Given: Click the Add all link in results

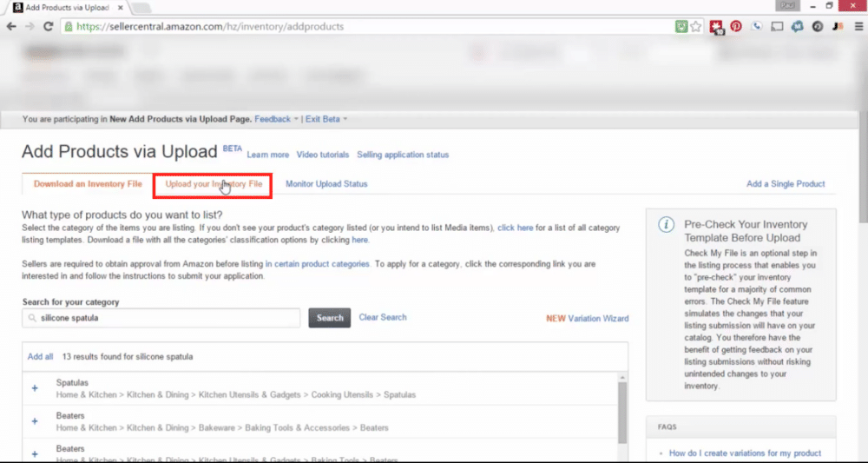Looking at the screenshot, I should coord(41,357).
